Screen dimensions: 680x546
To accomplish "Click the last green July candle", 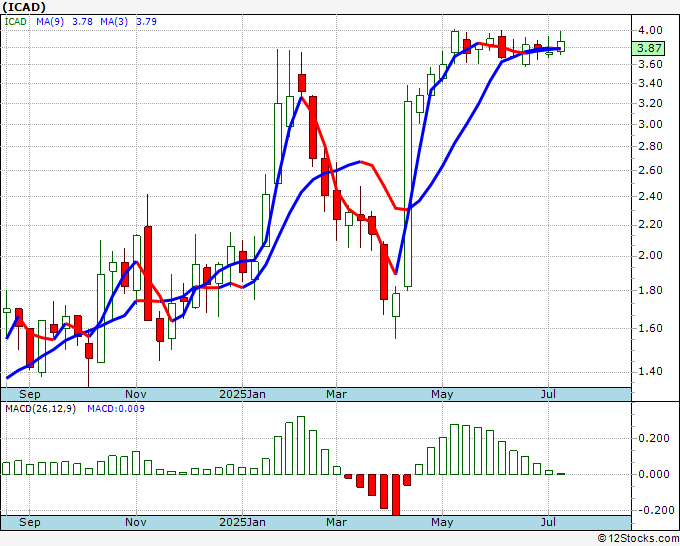I will 560,46.
